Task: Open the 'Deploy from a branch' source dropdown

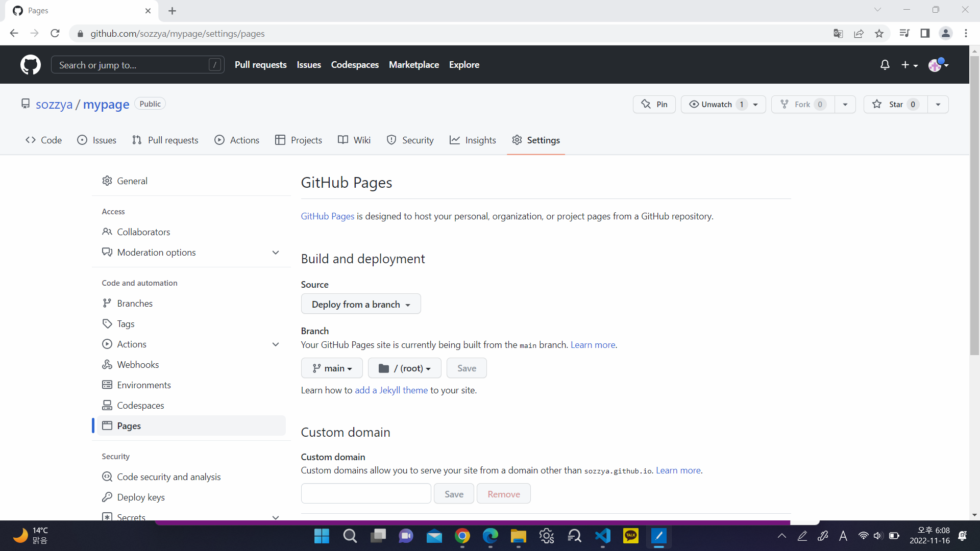Action: point(361,304)
